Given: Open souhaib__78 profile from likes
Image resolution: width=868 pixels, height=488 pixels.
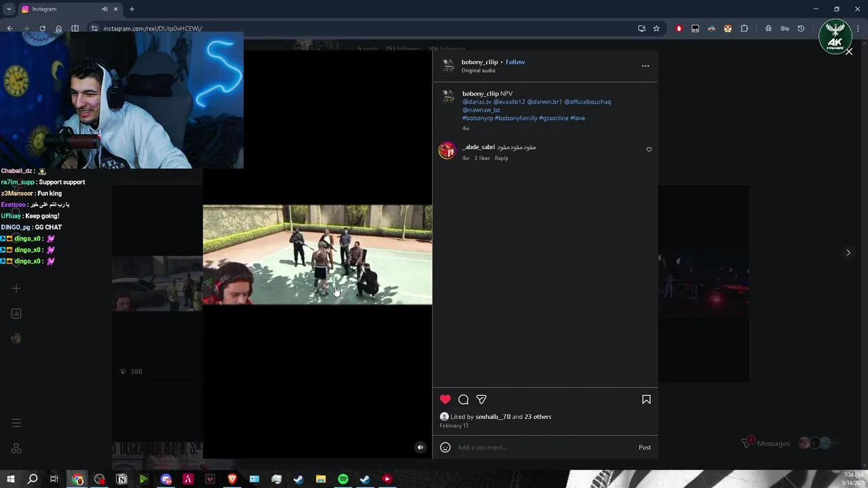Looking at the screenshot, I should click(493, 417).
